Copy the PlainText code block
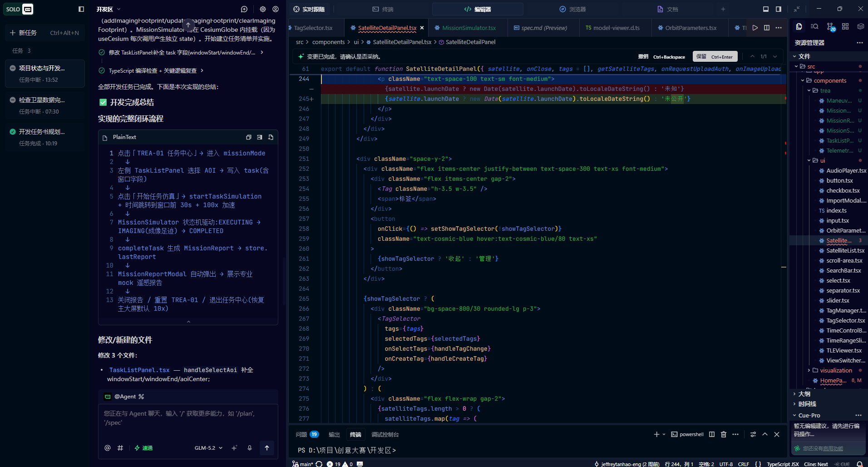The image size is (868, 467). (249, 137)
